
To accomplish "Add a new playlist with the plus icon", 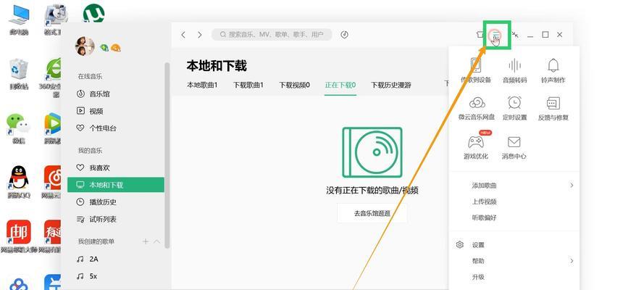I will [146, 241].
